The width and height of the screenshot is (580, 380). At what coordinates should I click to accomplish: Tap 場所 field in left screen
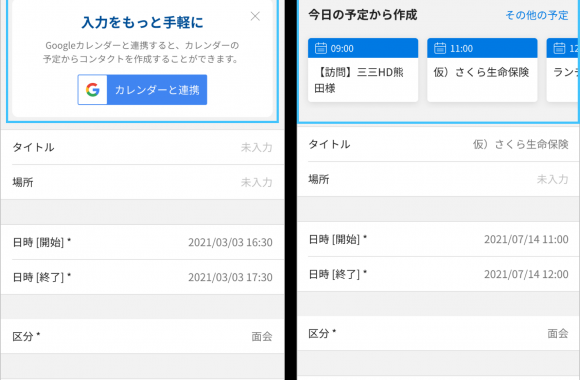click(x=142, y=182)
